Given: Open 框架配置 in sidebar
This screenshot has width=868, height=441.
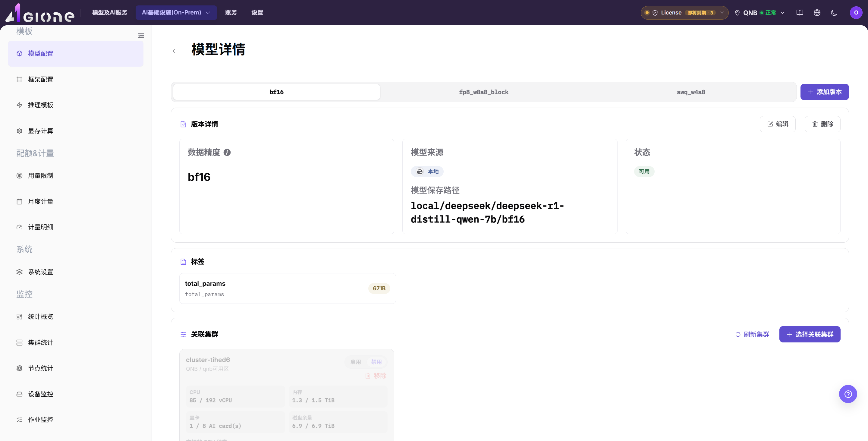Looking at the screenshot, I should pos(76,80).
